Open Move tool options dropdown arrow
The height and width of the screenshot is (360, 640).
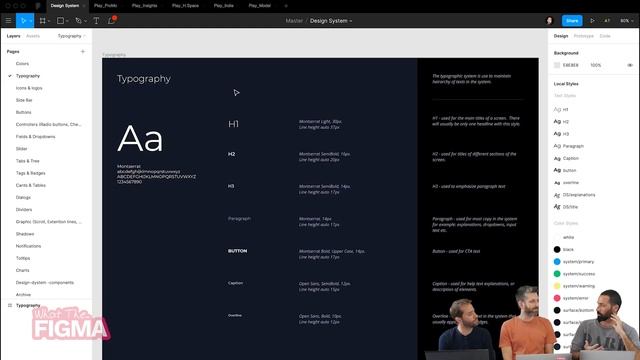pos(31,21)
